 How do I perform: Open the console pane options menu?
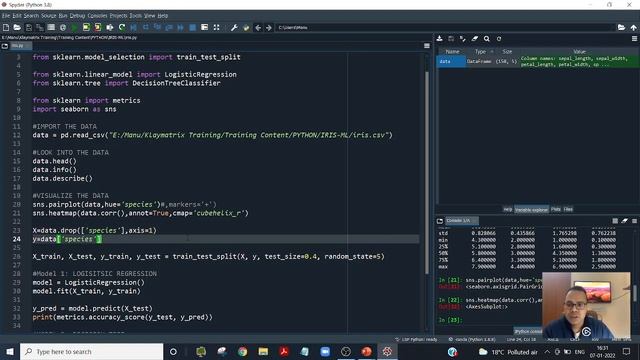coord(634,221)
